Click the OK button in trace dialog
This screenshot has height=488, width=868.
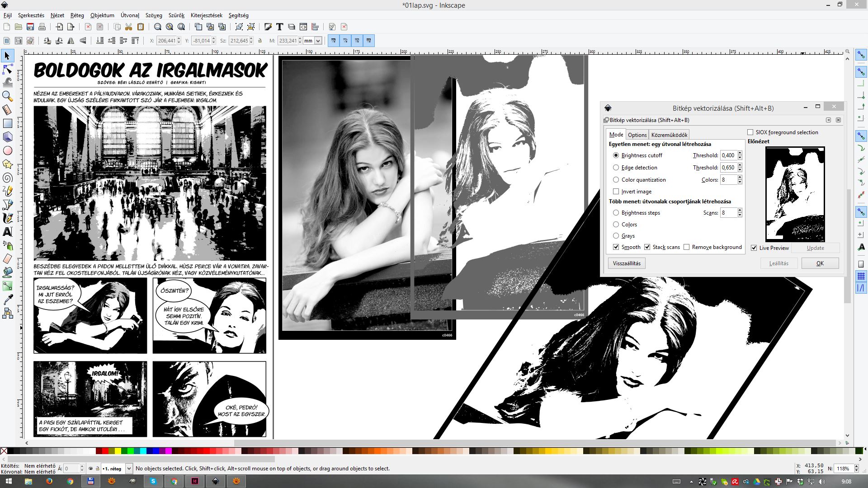[x=820, y=263]
